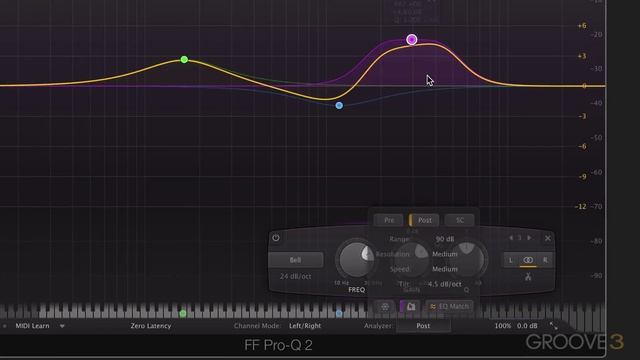Click the Q knob at right
Viewport: 640px width, 360px height.
point(467,260)
